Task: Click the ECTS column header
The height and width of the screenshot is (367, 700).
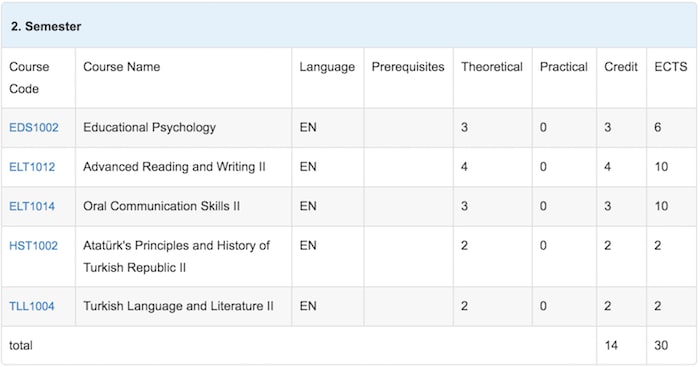Action: tap(671, 67)
